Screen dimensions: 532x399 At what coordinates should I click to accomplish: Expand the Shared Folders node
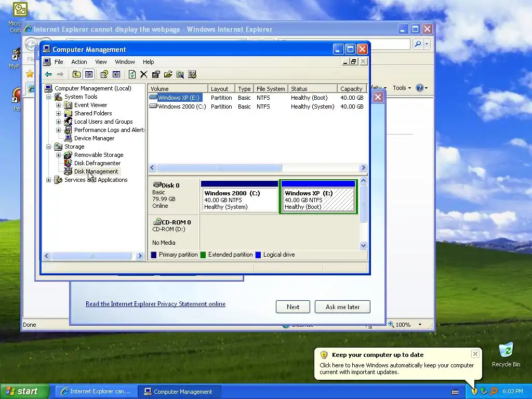tap(58, 113)
